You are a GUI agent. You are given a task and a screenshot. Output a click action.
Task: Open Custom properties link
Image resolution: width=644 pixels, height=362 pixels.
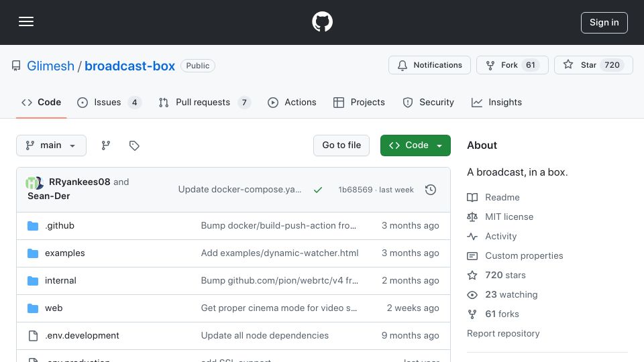coord(524,255)
